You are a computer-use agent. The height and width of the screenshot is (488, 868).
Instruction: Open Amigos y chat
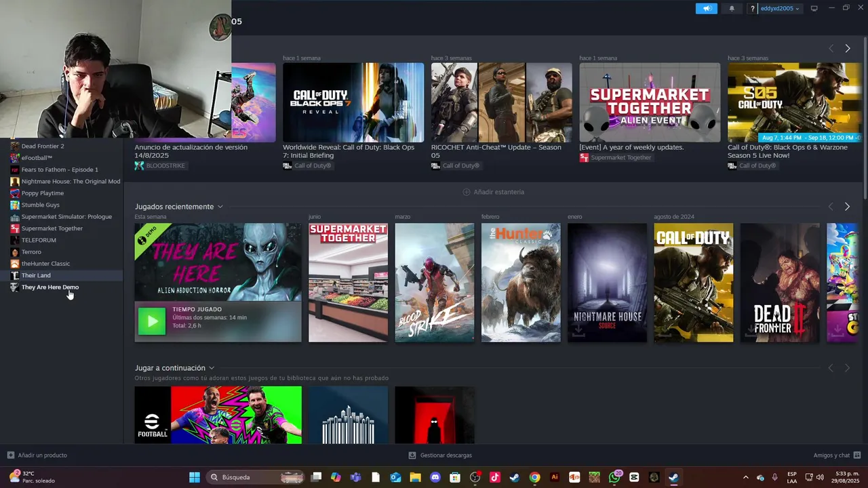[837, 455]
